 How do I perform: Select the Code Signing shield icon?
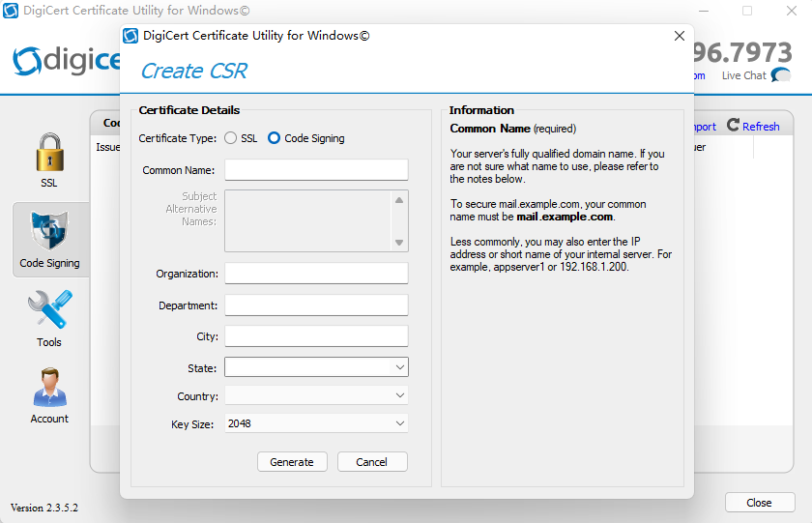(49, 230)
